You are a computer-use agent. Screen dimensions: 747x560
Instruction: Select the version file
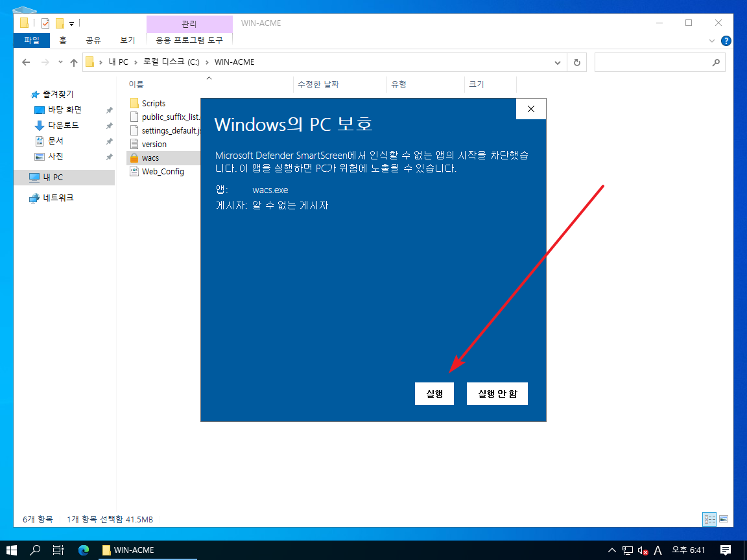coord(148,144)
